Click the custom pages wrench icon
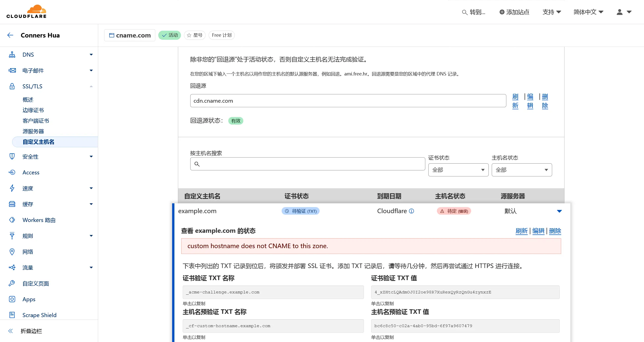 (12, 283)
